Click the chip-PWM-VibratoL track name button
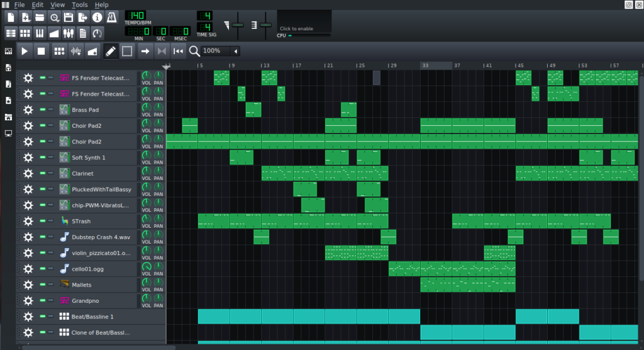Viewport: 644px width, 350px height. [97, 205]
